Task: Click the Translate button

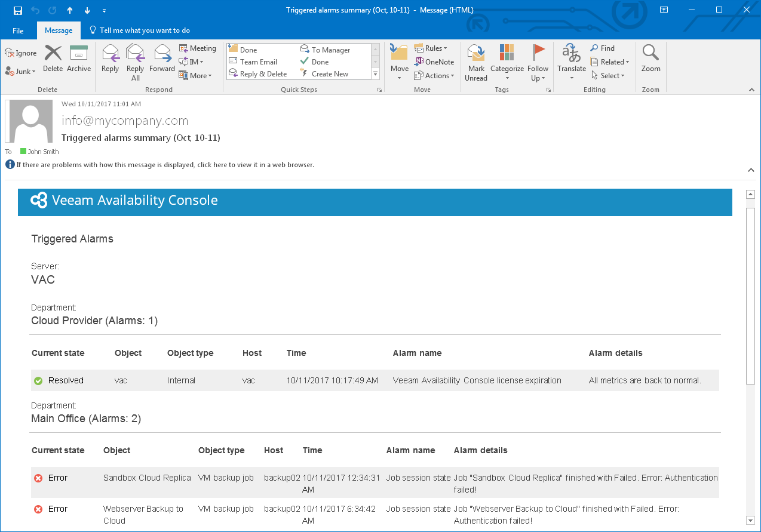Action: [x=572, y=63]
